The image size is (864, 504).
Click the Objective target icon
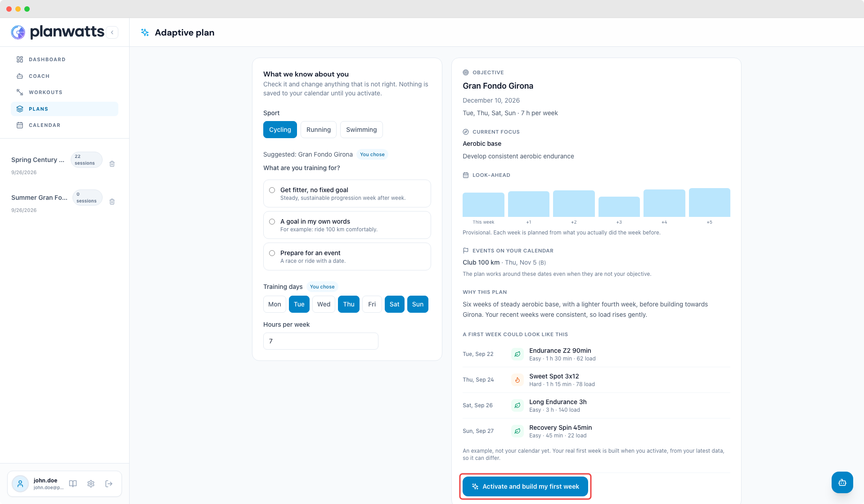tap(466, 72)
